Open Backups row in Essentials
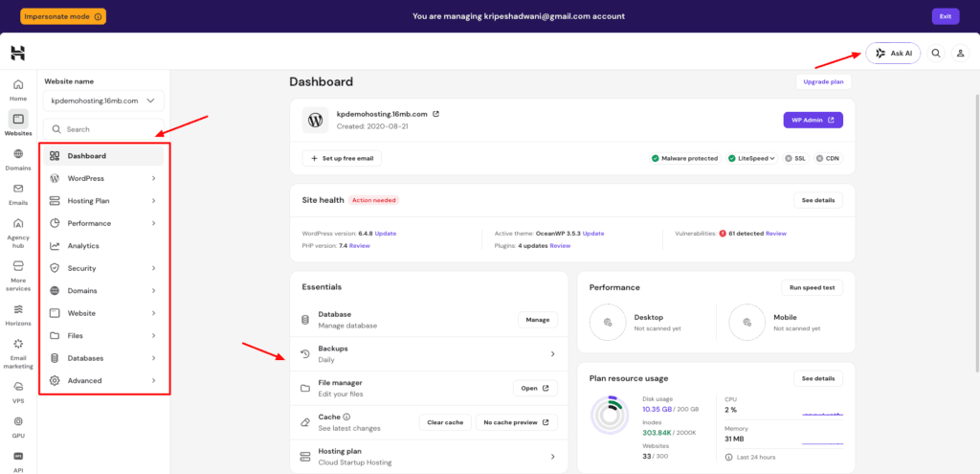 [429, 354]
